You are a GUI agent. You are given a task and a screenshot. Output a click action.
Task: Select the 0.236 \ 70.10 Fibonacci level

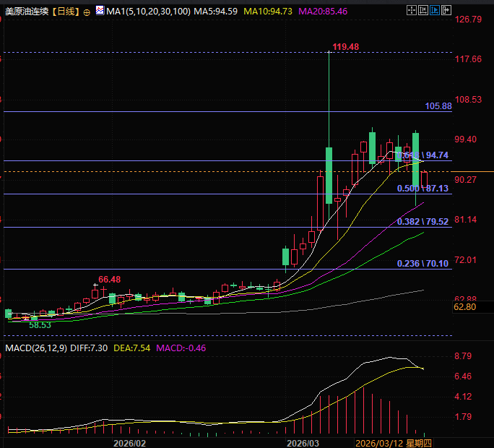click(x=422, y=263)
